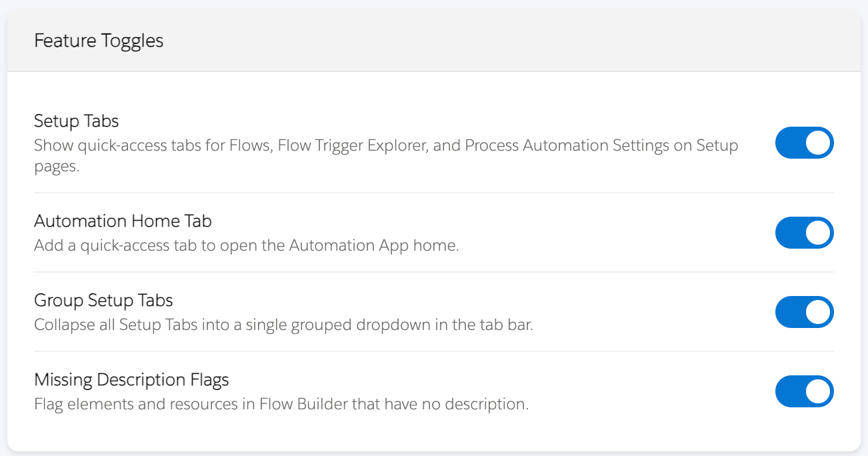This screenshot has width=868, height=456.
Task: Click the Group Setup Tabs heading
Action: point(103,300)
